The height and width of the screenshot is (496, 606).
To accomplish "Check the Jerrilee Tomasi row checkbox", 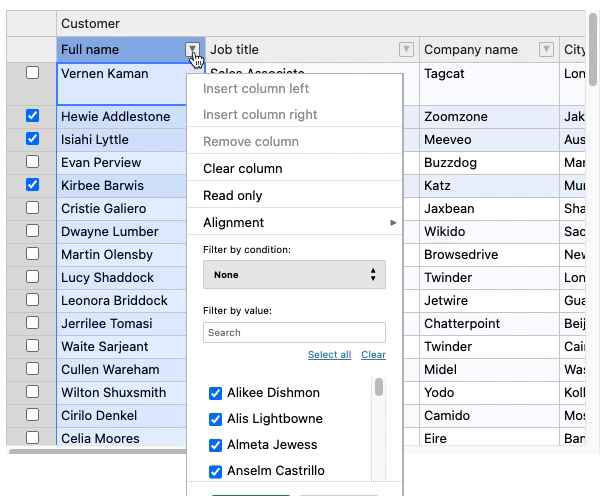I will point(32,322).
